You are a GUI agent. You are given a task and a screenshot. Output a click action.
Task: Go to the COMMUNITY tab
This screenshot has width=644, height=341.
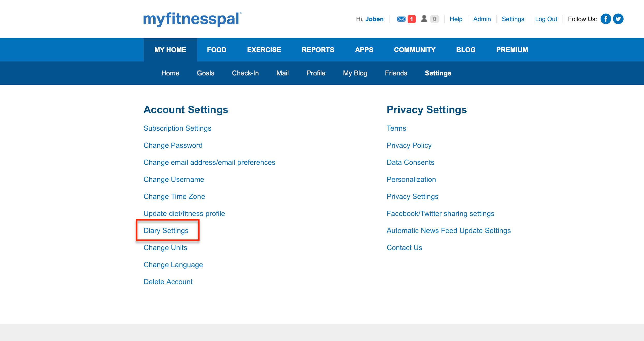(415, 50)
